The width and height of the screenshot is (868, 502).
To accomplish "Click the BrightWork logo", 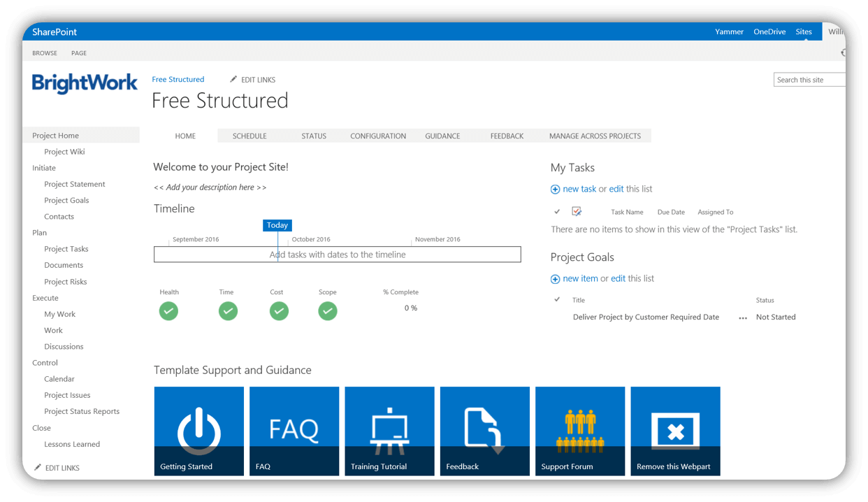I will (x=85, y=83).
